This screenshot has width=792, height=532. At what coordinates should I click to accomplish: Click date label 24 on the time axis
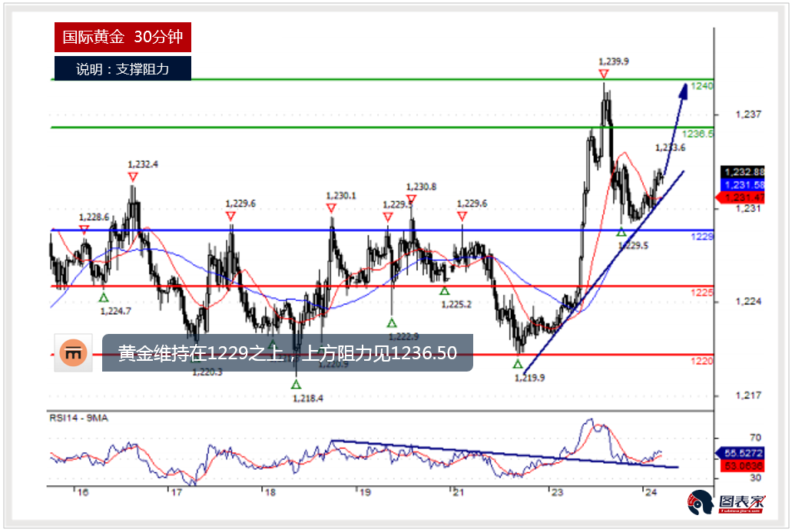[x=651, y=492]
